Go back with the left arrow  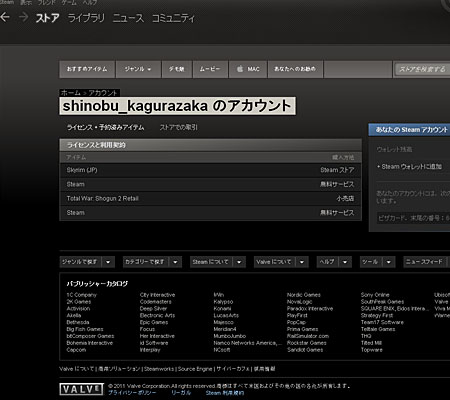point(5,17)
